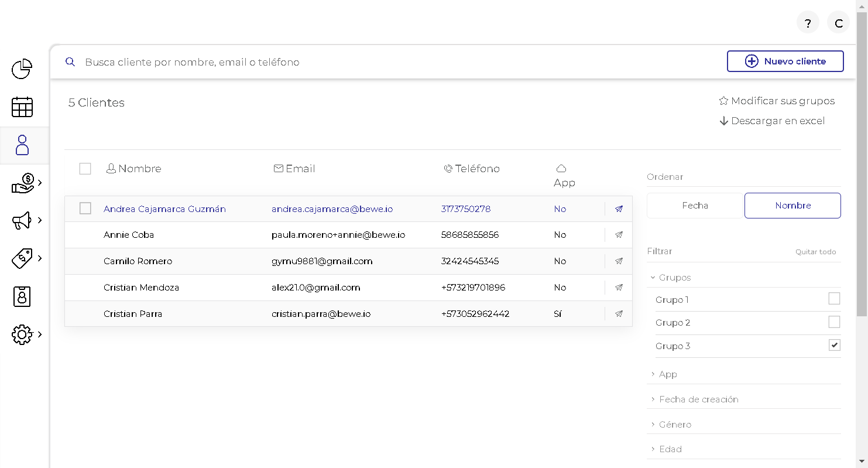Click the help question mark icon
This screenshot has height=468, width=868.
(x=808, y=23)
